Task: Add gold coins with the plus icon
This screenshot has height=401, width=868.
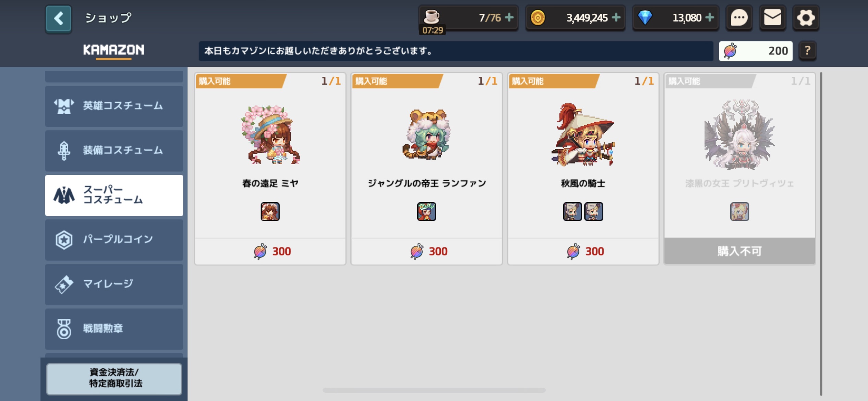Action: tap(616, 17)
